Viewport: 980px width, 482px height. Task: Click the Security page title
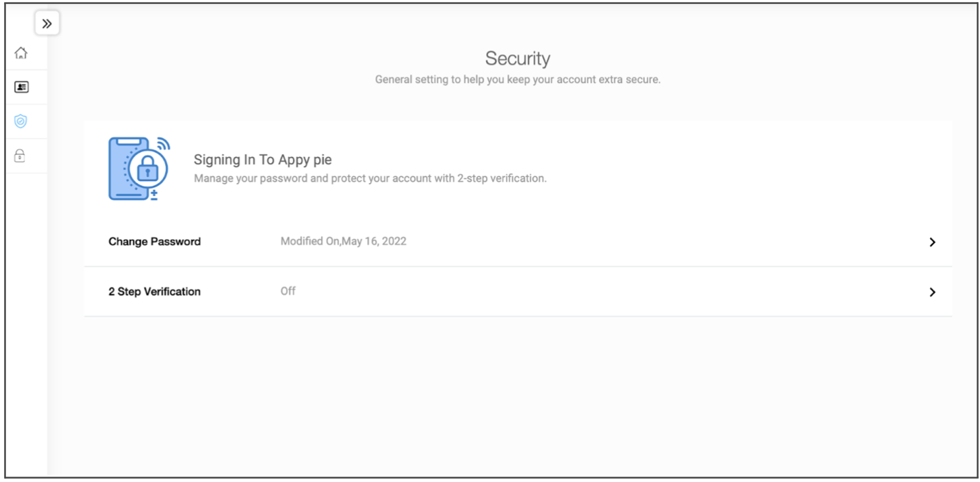click(x=518, y=59)
